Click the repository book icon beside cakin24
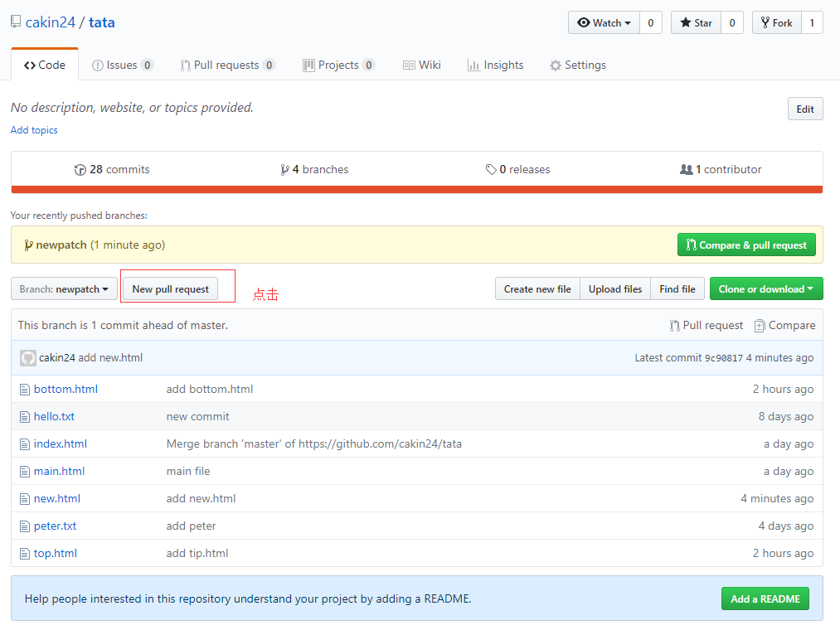The width and height of the screenshot is (840, 630). tap(16, 22)
